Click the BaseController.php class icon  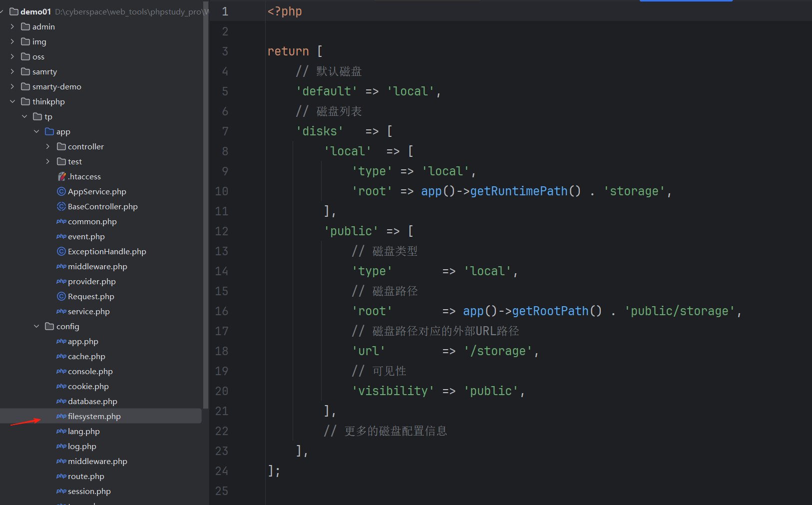pyautogui.click(x=61, y=206)
